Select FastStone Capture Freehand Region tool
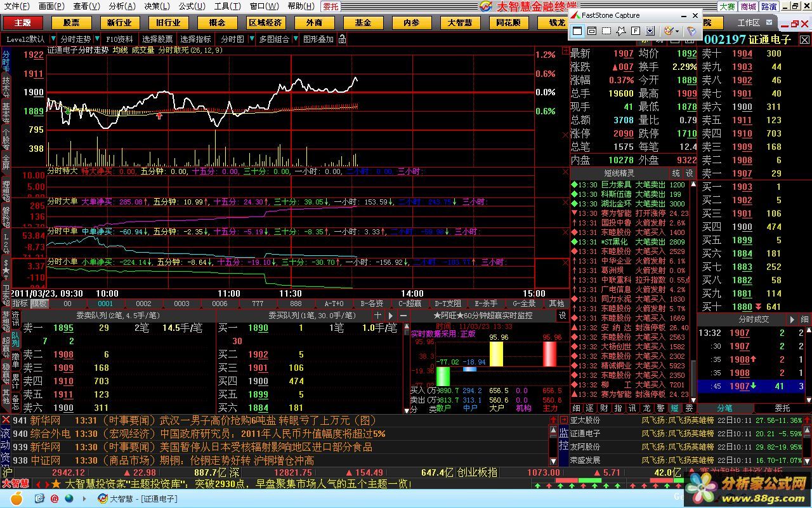This screenshot has width=812, height=508. point(621,30)
